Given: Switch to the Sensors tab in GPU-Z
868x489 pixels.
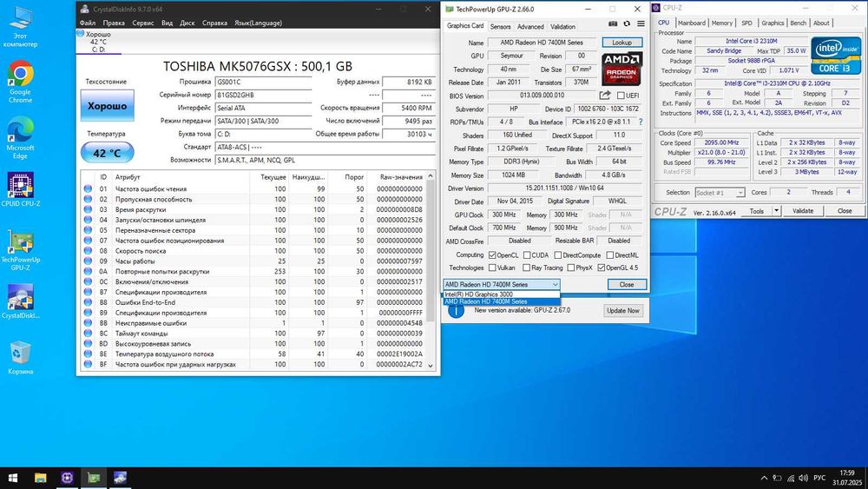Looking at the screenshot, I should 501,27.
